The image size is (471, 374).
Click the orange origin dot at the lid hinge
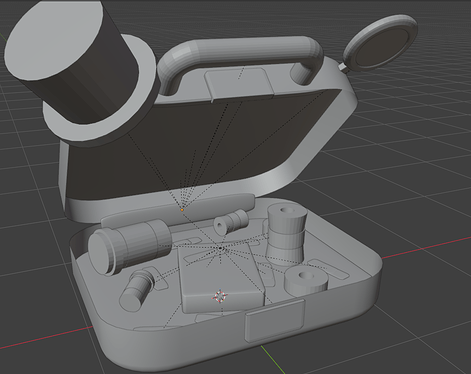(x=182, y=210)
